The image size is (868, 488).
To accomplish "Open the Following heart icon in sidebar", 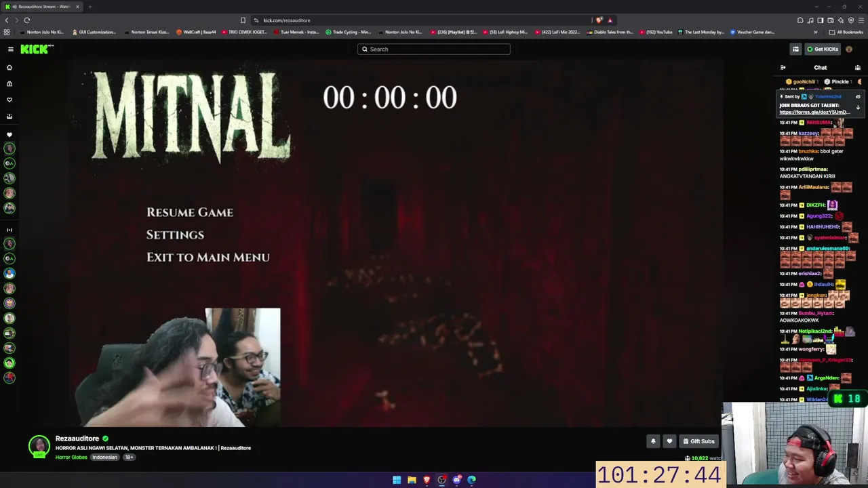I will pyautogui.click(x=9, y=100).
